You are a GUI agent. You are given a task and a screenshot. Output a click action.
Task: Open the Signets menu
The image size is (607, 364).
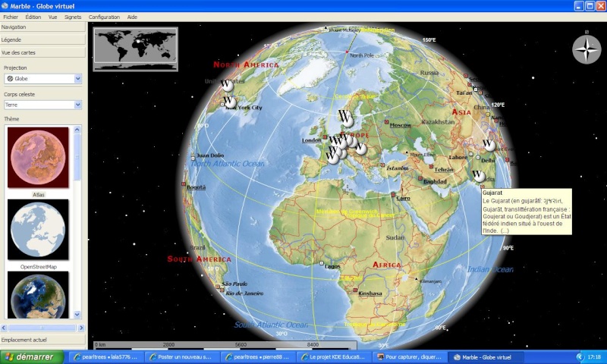tap(73, 17)
